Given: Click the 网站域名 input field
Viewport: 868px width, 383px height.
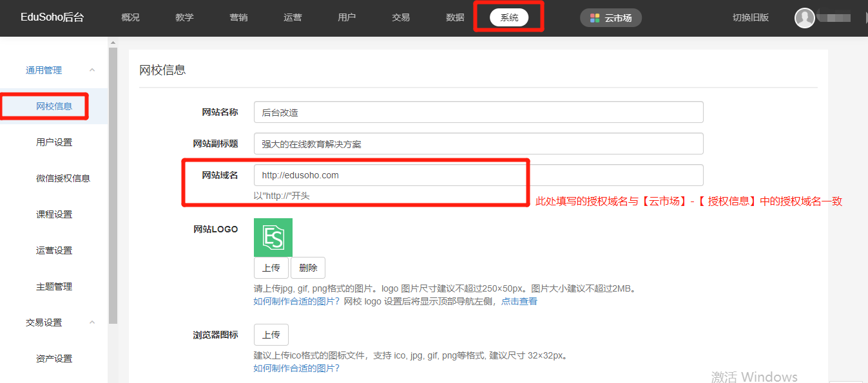Looking at the screenshot, I should pos(478,175).
